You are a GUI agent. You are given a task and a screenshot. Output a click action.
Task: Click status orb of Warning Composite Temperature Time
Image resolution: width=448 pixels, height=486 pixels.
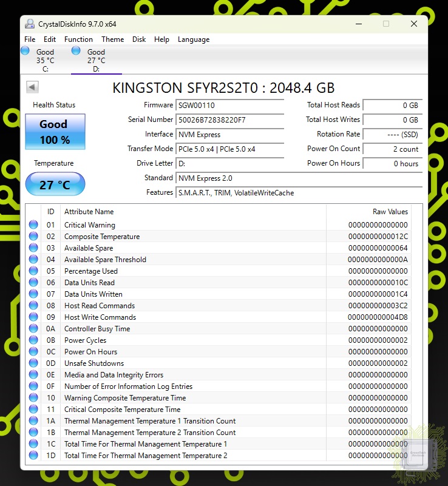pos(33,397)
